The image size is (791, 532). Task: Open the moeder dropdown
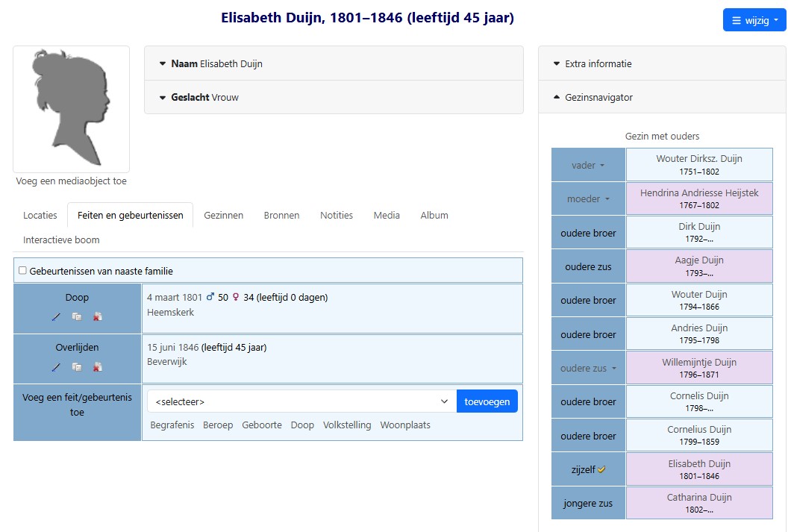point(588,199)
